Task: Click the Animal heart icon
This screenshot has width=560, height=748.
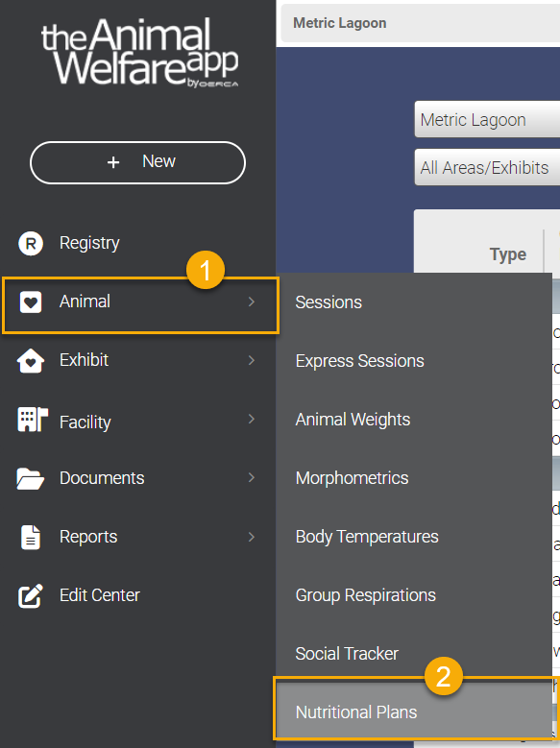Action: coord(31,302)
